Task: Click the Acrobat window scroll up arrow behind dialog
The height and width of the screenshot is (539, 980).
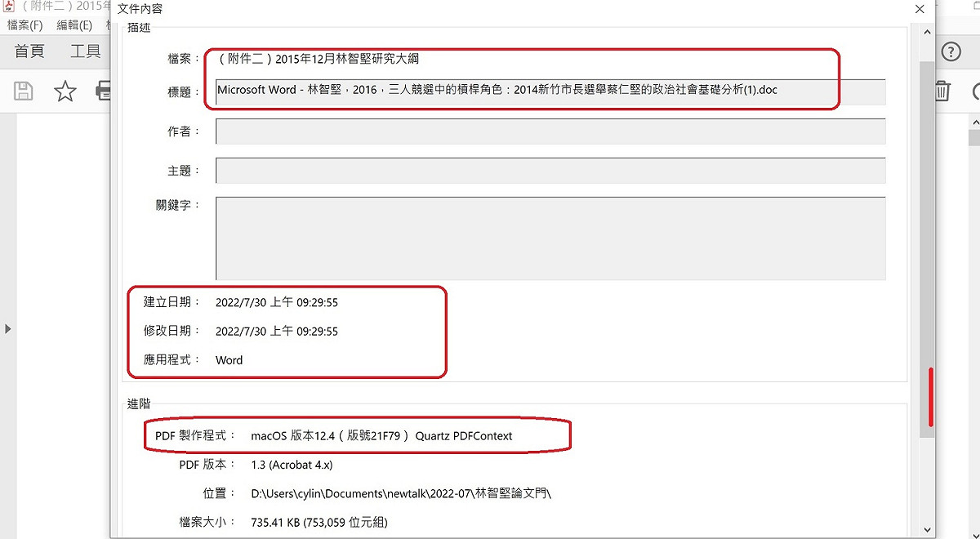Action: [x=975, y=122]
